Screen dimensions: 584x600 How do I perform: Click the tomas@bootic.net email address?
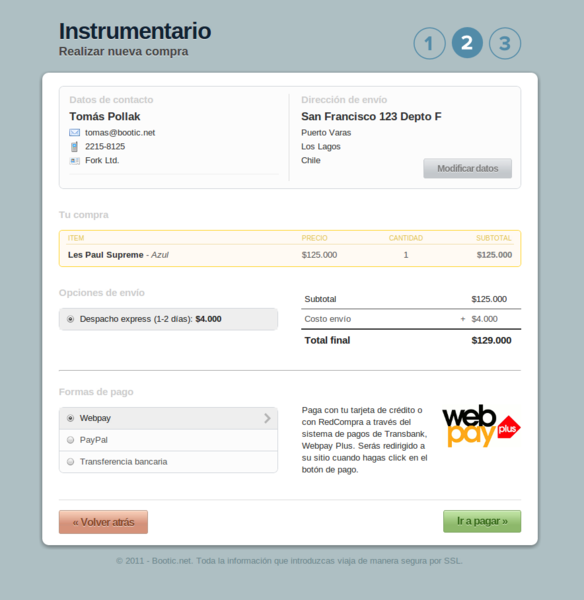pyautogui.click(x=120, y=133)
